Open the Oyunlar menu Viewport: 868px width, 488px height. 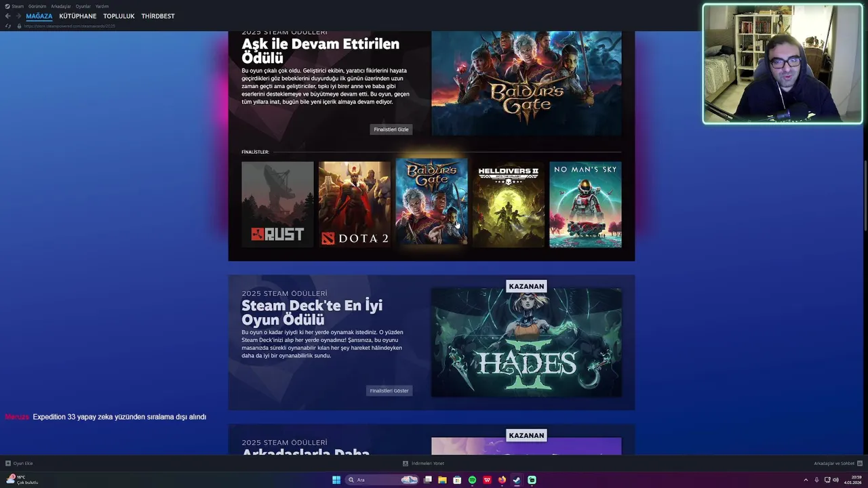tap(83, 6)
